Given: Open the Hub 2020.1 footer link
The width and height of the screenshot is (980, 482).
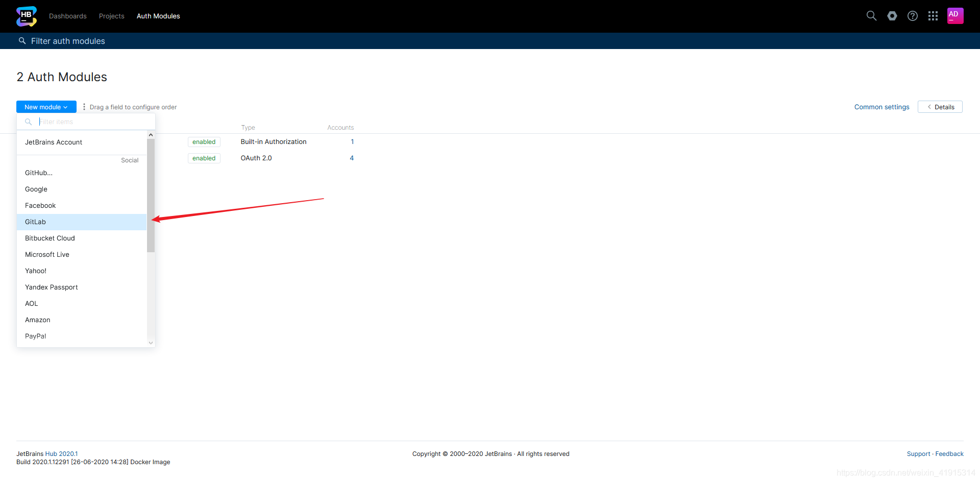Looking at the screenshot, I should (61, 453).
